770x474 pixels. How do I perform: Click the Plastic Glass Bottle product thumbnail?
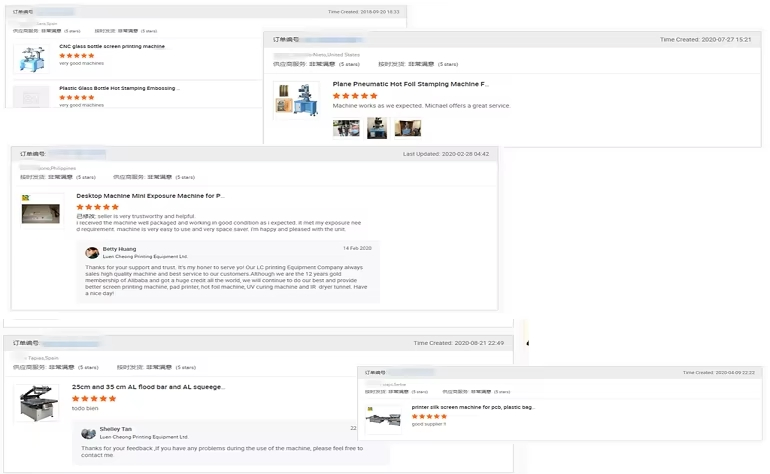(x=31, y=97)
